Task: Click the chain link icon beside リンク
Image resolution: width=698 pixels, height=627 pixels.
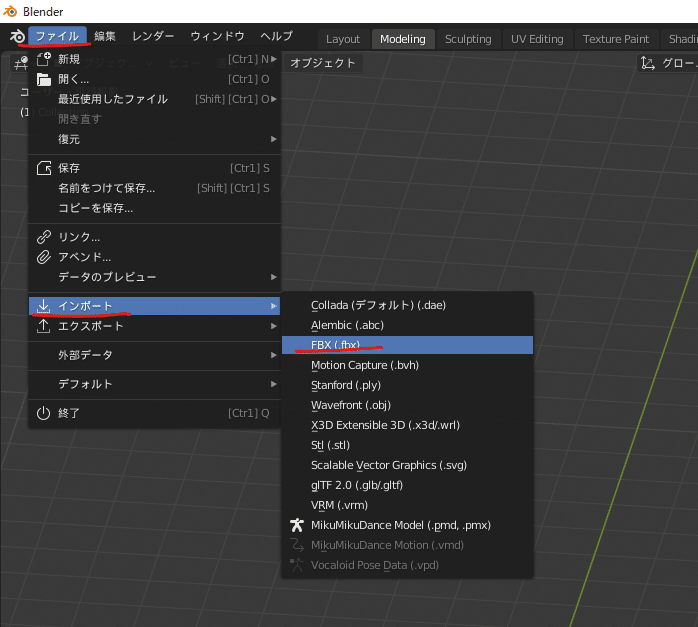Action: [44, 237]
